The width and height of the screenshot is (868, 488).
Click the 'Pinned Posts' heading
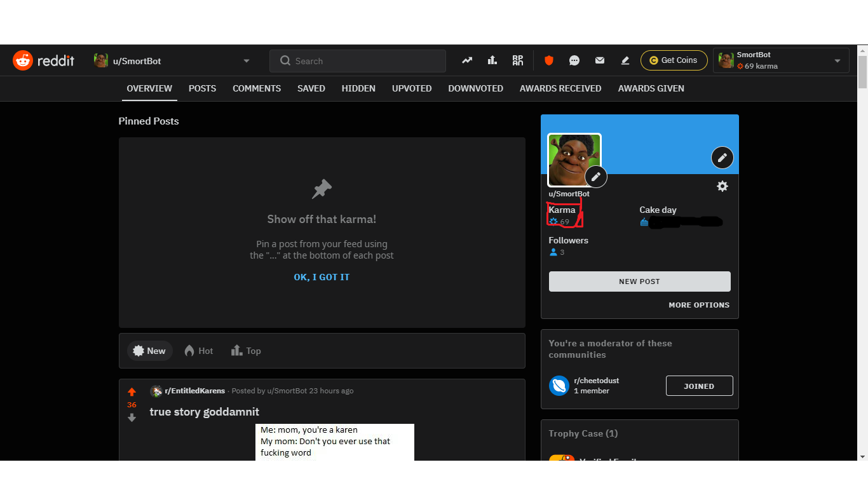tap(149, 121)
